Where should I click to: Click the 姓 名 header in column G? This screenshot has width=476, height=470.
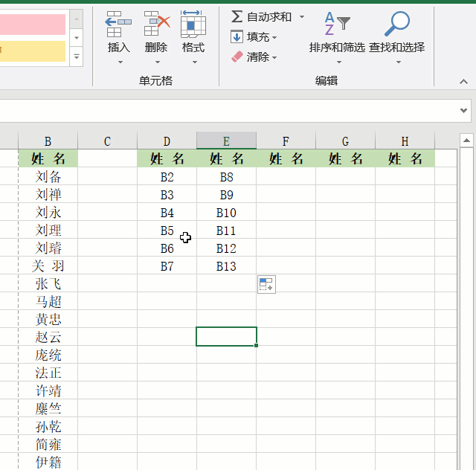pyautogui.click(x=345, y=158)
